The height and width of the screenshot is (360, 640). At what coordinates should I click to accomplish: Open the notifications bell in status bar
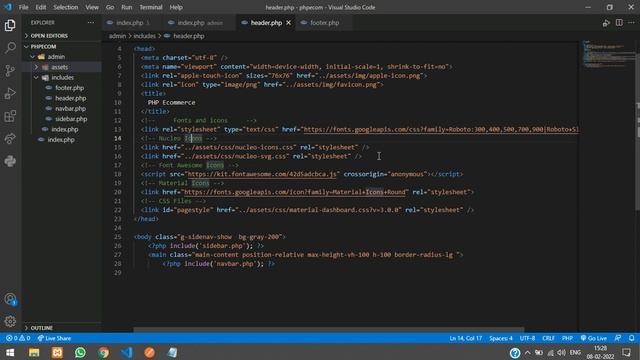631,338
